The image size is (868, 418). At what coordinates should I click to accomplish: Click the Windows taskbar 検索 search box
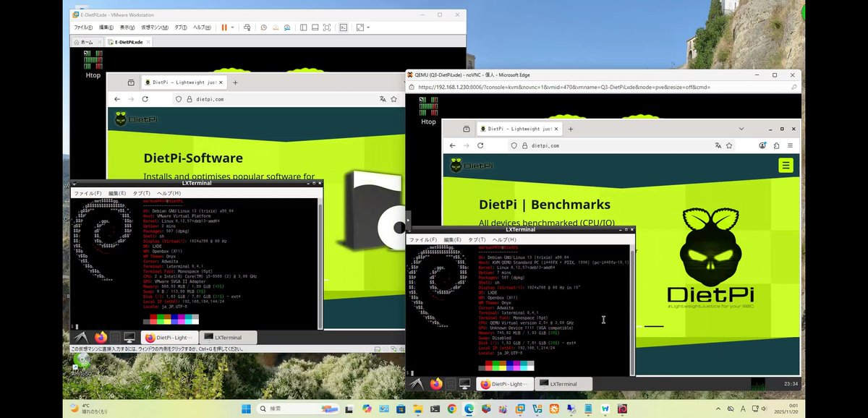(x=298, y=409)
